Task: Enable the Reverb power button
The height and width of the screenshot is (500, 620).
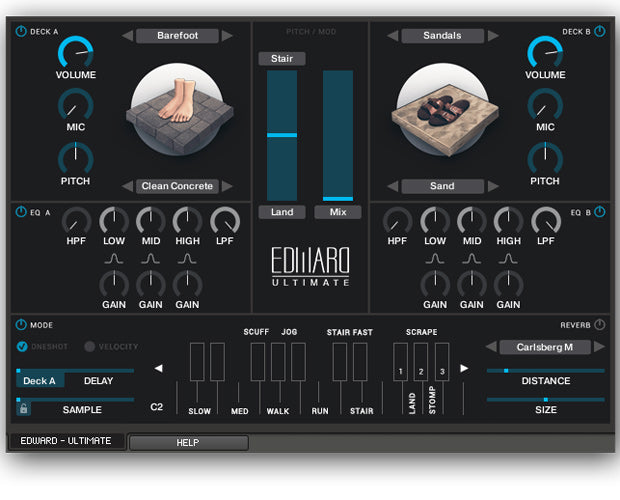Action: tap(599, 324)
